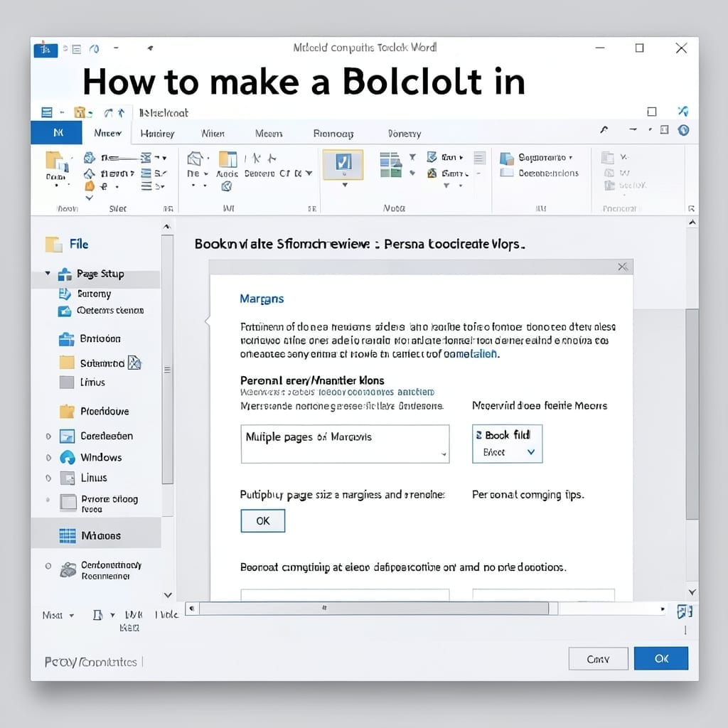Switch to the Mearrs ribbon tab
Image resolution: width=728 pixels, height=728 pixels.
click(x=269, y=134)
